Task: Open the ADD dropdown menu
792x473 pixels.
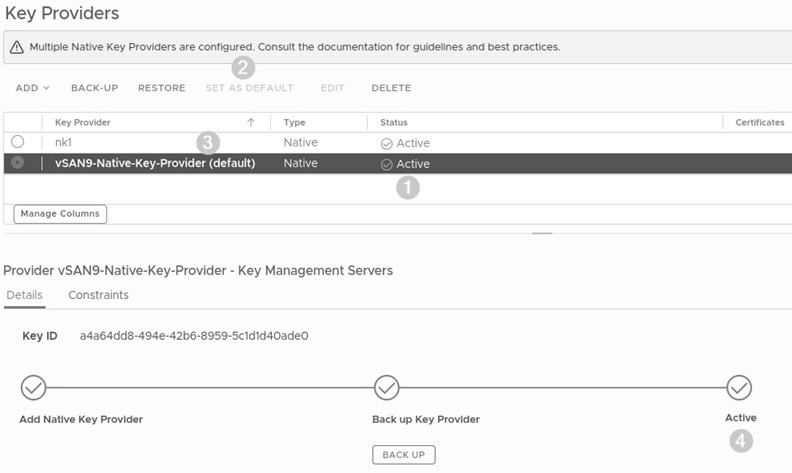Action: click(32, 88)
